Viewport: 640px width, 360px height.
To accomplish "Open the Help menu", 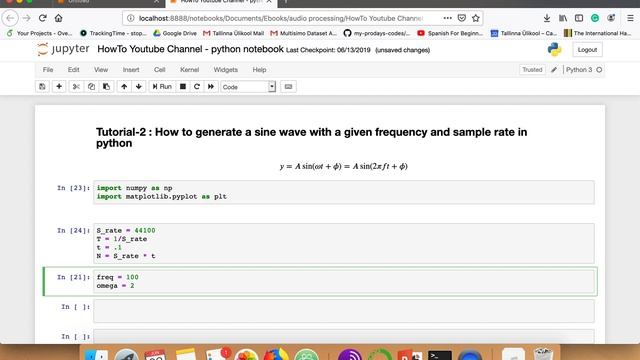I will pyautogui.click(x=259, y=70).
